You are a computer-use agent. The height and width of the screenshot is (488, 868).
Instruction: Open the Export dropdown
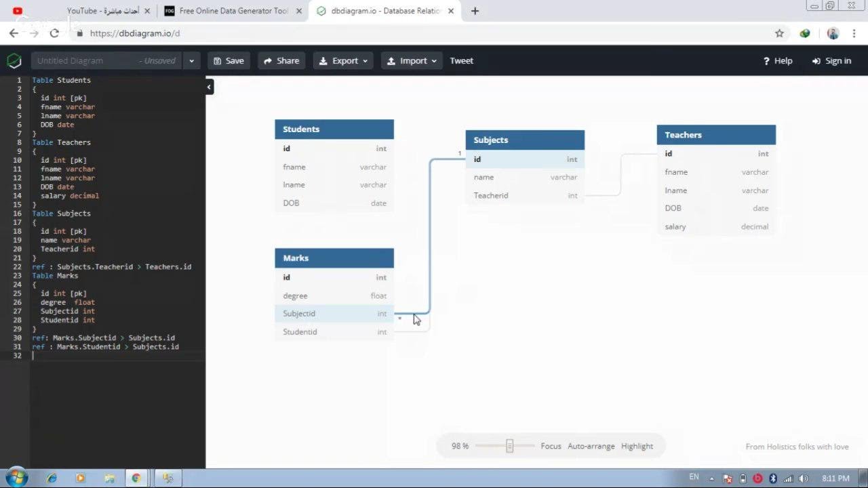(343, 61)
